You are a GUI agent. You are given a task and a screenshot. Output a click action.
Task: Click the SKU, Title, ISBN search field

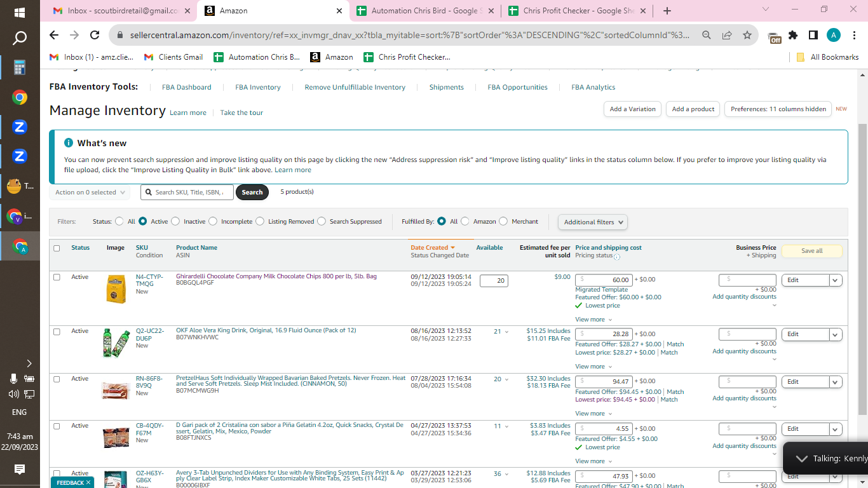point(187,193)
